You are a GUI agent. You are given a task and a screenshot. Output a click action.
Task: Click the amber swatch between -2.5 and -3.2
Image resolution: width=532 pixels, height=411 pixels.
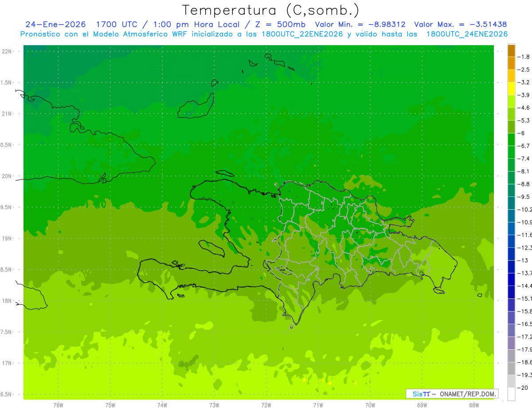click(511, 76)
